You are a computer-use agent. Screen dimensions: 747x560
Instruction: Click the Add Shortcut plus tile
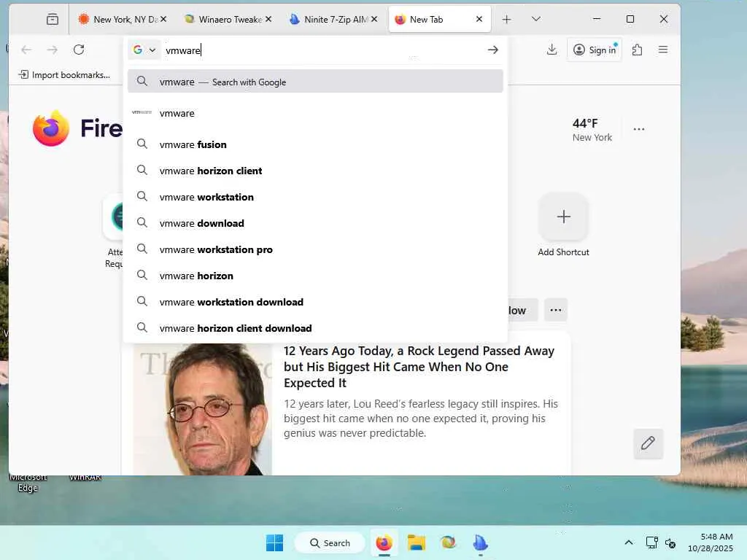pyautogui.click(x=564, y=217)
